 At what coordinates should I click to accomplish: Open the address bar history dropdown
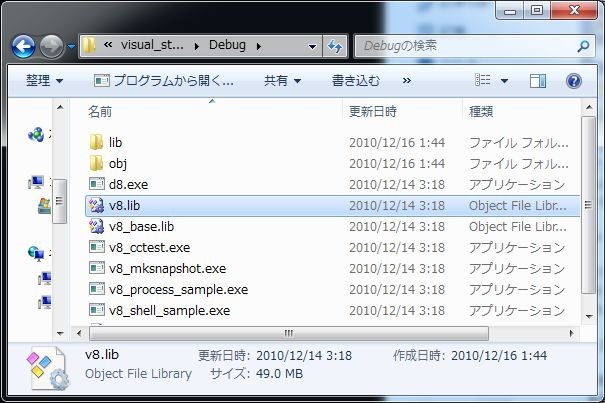313,47
